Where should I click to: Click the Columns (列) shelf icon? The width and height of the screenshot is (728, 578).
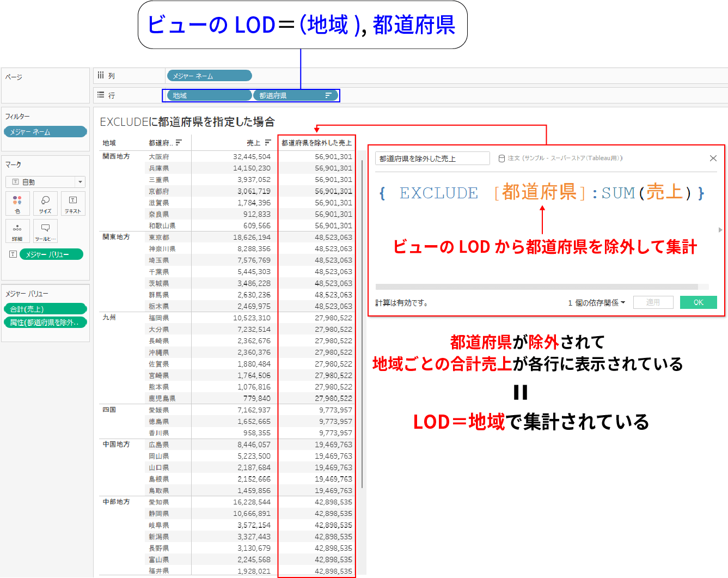102,75
